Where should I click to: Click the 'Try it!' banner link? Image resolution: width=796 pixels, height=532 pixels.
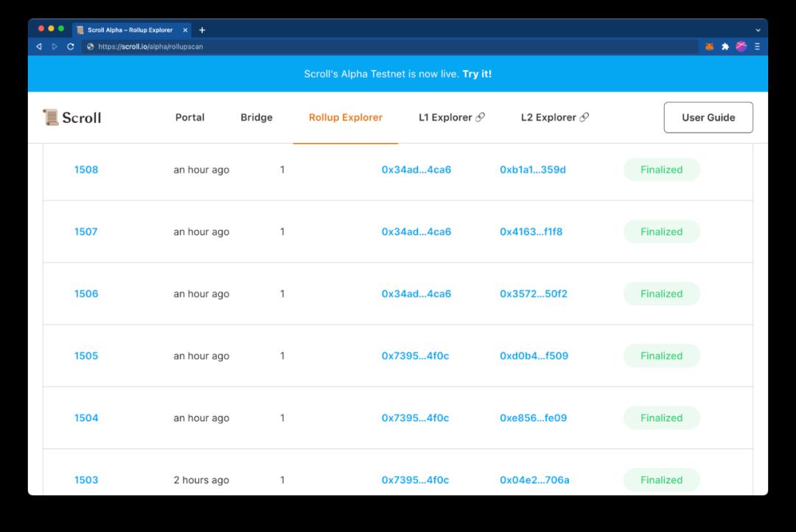click(477, 74)
